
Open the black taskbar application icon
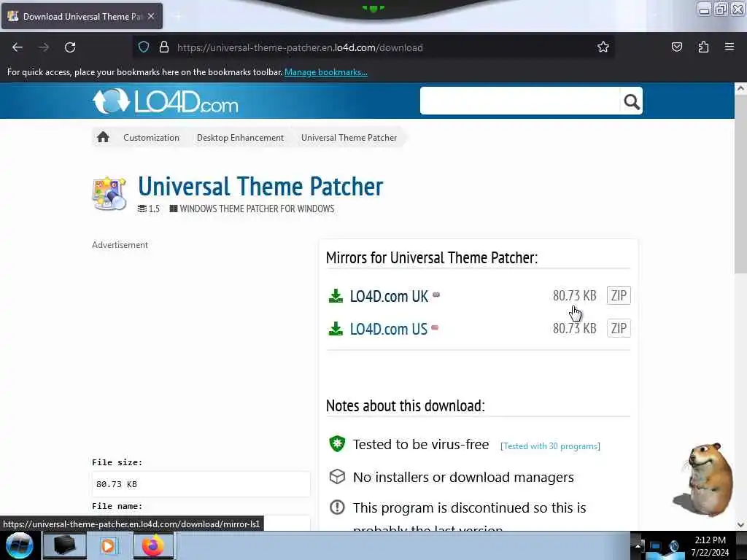pos(64,545)
